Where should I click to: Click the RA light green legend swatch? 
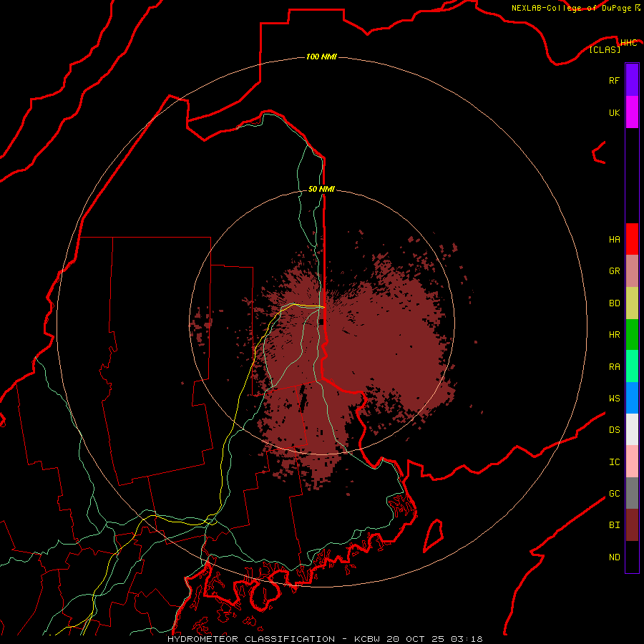coord(632,366)
